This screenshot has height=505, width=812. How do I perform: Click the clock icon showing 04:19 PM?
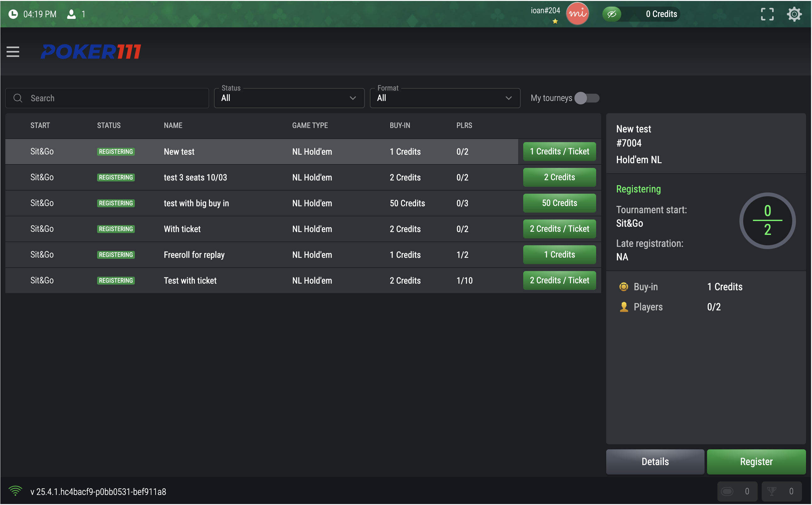[x=13, y=14]
